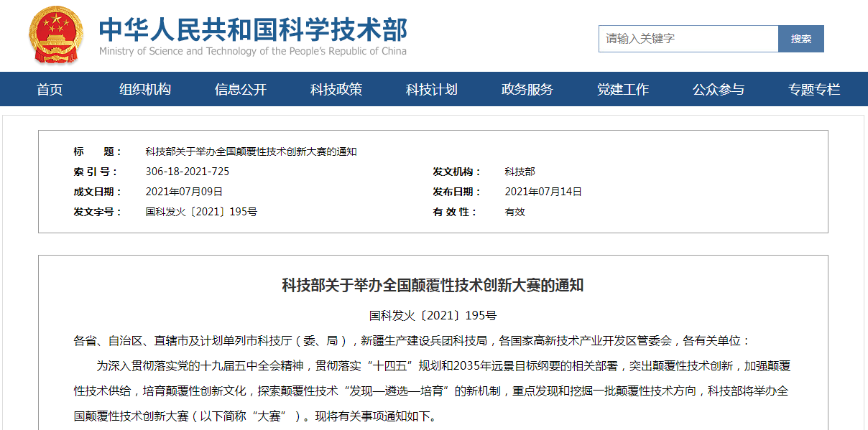Click the English ministry subtitle text
868x430 pixels.
tap(253, 51)
